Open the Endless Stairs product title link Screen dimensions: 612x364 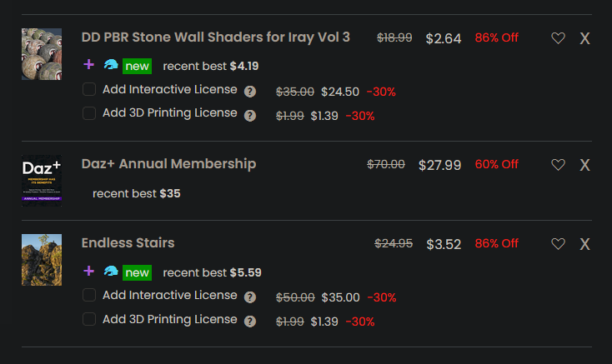tap(128, 243)
